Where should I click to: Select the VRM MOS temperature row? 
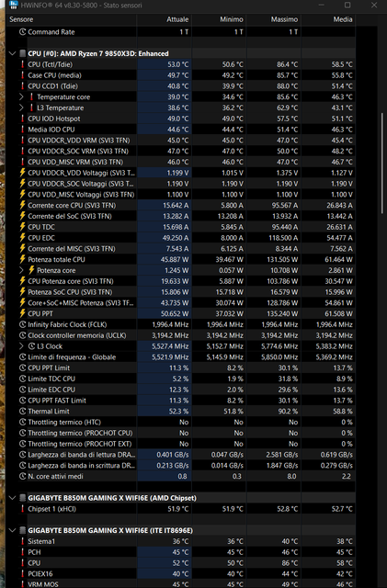180,584
